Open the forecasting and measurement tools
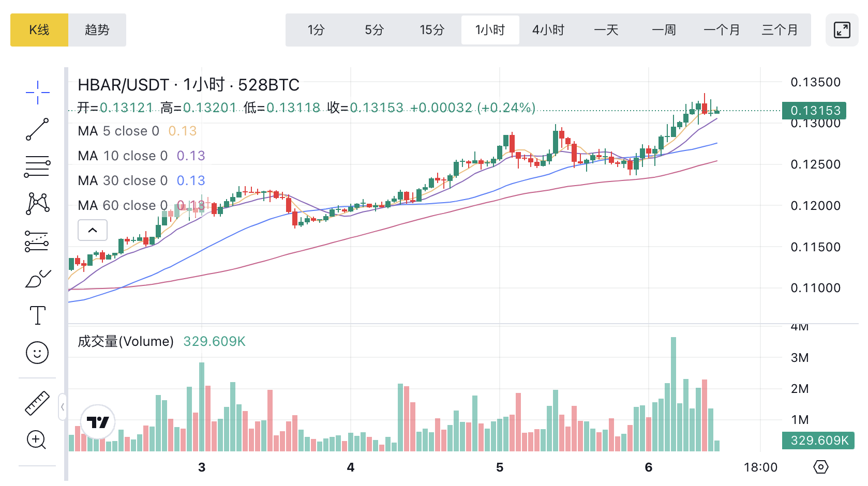Viewport: 868px width, 486px height. coord(37,241)
